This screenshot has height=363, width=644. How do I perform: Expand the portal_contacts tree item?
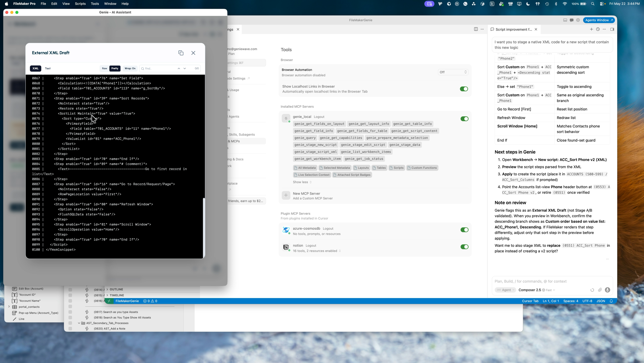pos(9,307)
